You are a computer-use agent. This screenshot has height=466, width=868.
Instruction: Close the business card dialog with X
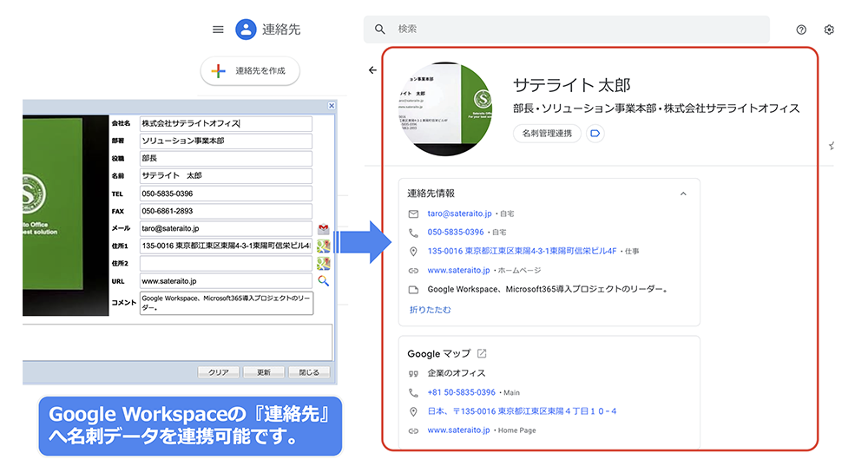[331, 106]
